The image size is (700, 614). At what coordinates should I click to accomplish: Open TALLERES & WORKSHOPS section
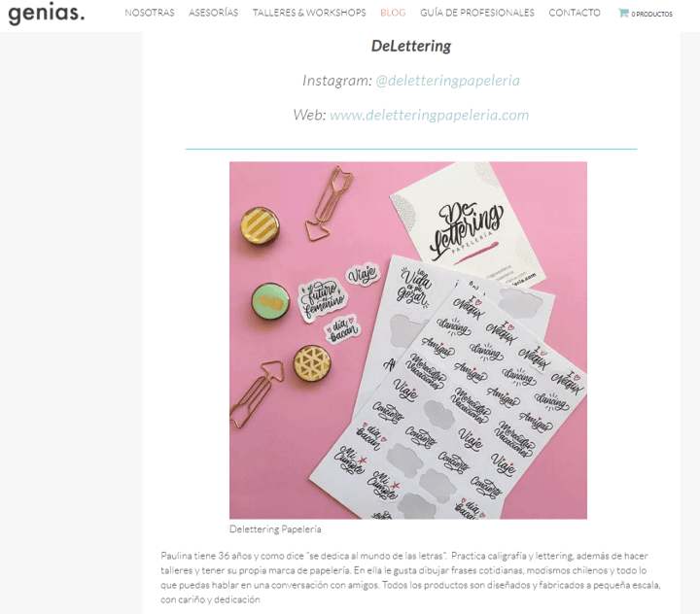tap(309, 13)
